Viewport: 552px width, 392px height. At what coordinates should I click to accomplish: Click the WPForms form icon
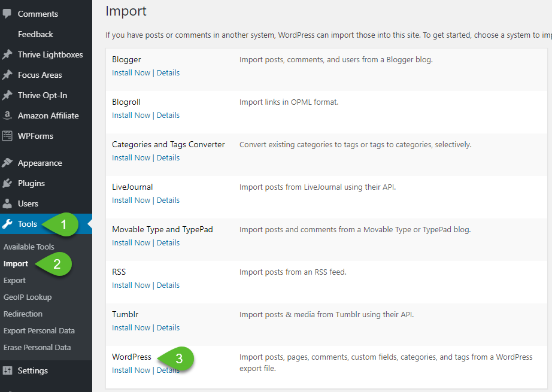pyautogui.click(x=7, y=136)
